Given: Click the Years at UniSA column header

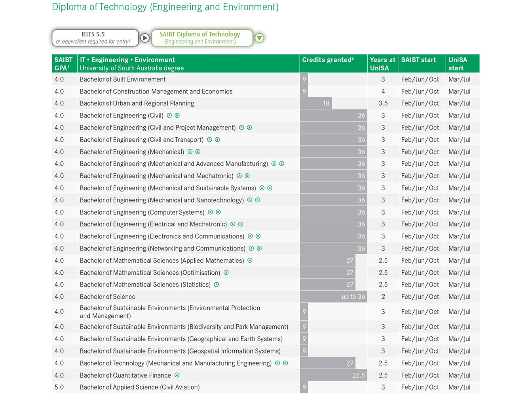Looking at the screenshot, I should (382, 64).
